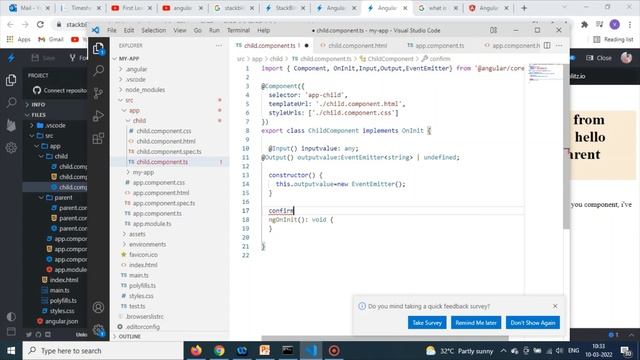The image size is (640, 360).
Task: Open the Selection menu
Action: (x=153, y=30)
